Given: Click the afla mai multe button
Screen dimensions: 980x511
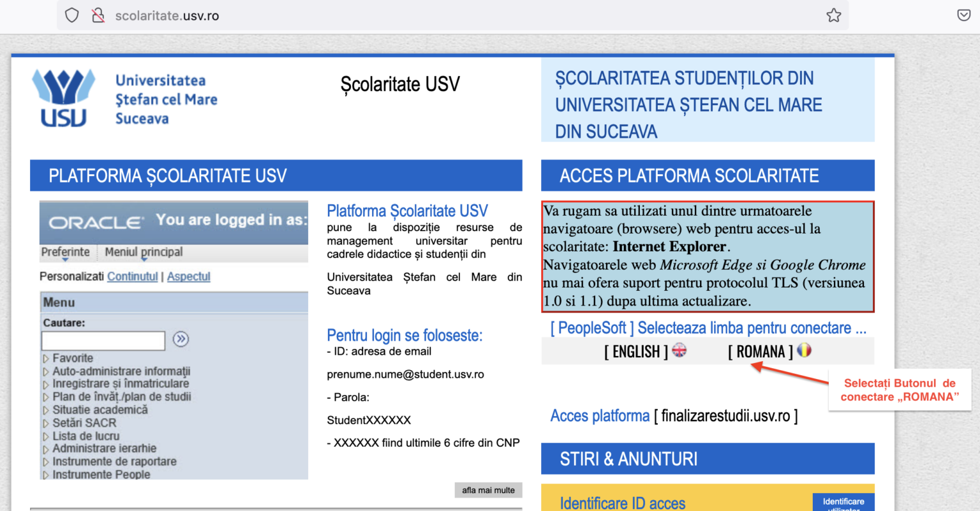Looking at the screenshot, I should coord(488,490).
